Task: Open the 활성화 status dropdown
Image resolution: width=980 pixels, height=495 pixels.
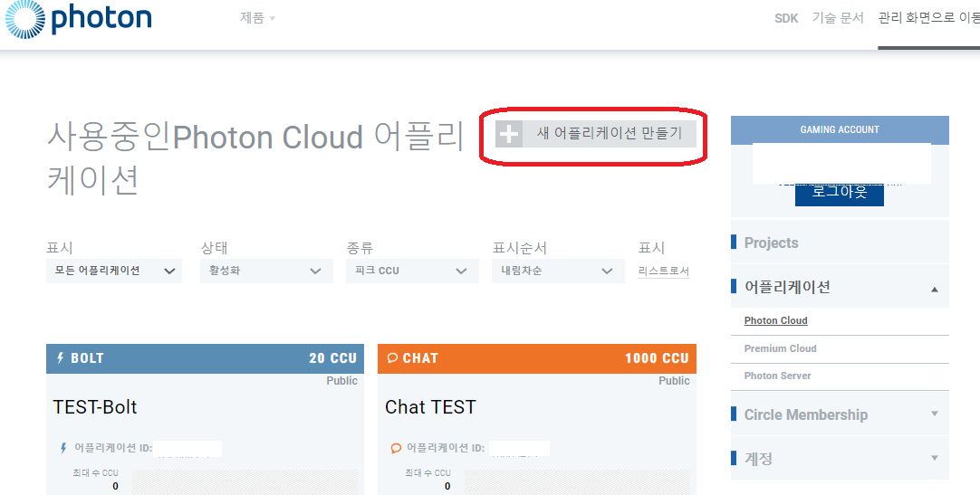Action: [266, 271]
